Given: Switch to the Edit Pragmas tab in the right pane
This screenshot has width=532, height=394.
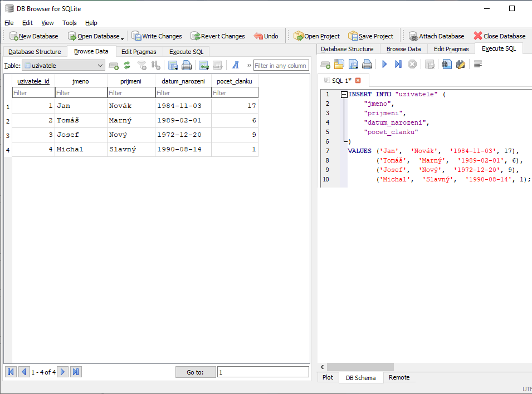Looking at the screenshot, I should [x=451, y=49].
